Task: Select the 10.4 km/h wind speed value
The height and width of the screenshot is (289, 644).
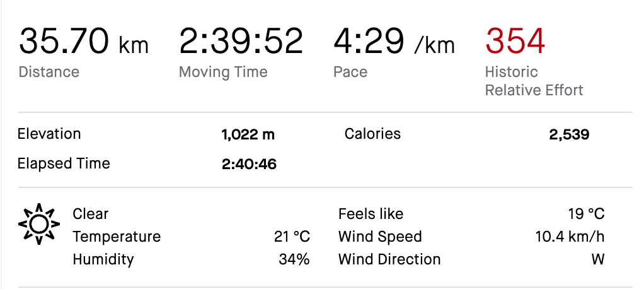Action: tap(569, 237)
